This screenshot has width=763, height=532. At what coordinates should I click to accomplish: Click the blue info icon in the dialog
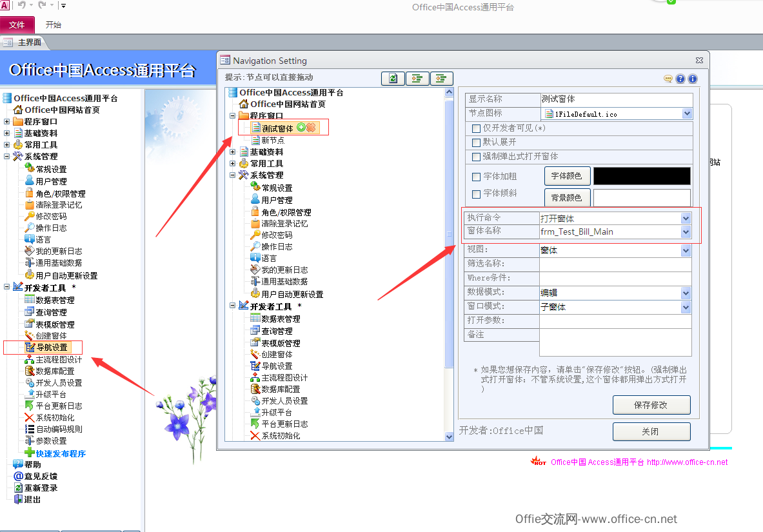click(x=693, y=79)
